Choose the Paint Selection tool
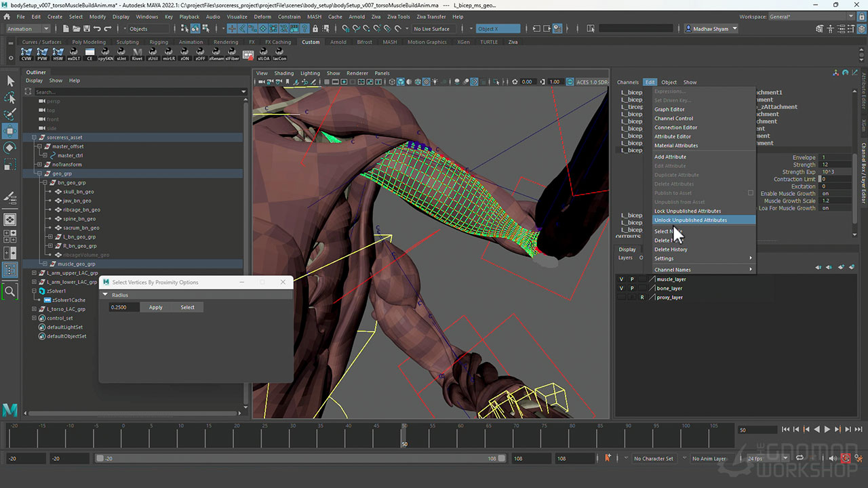Image resolution: width=868 pixels, height=488 pixels. (10, 114)
